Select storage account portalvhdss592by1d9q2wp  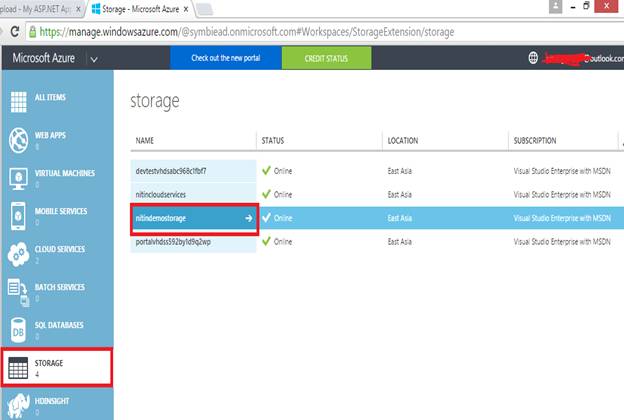click(x=173, y=242)
